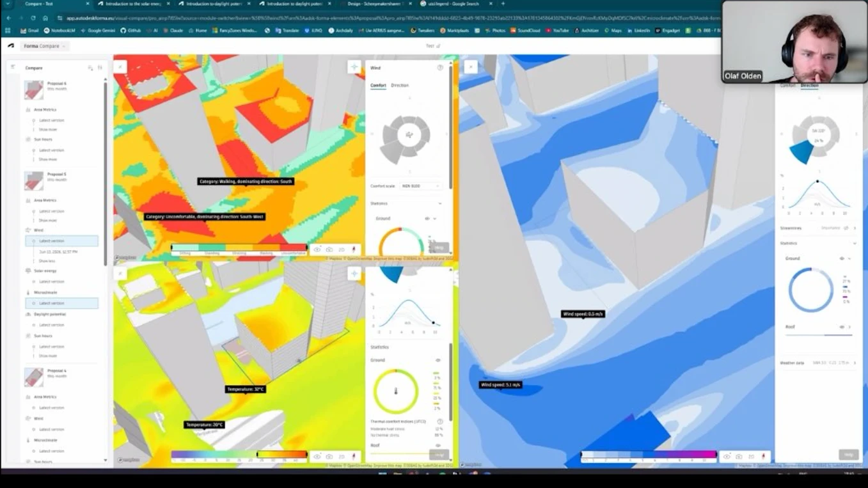The height and width of the screenshot is (488, 868).
Task: Click recenter icon in microclimate view
Action: pyautogui.click(x=354, y=274)
